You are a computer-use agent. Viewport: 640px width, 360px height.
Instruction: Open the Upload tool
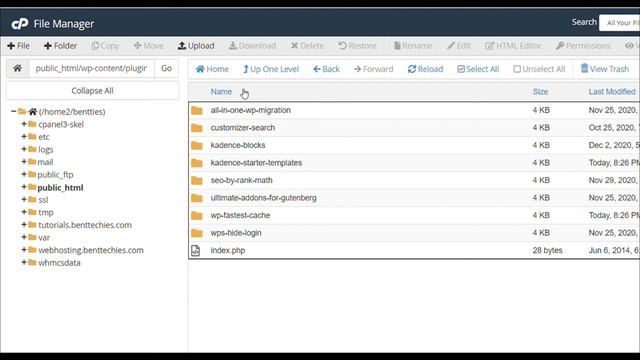(196, 46)
